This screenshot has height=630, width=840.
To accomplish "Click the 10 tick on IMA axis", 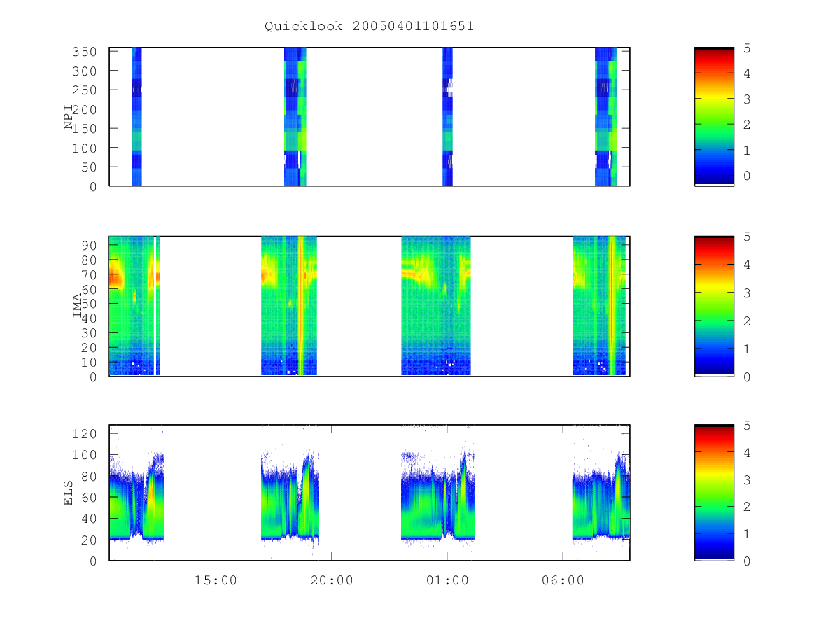I will point(90,362).
